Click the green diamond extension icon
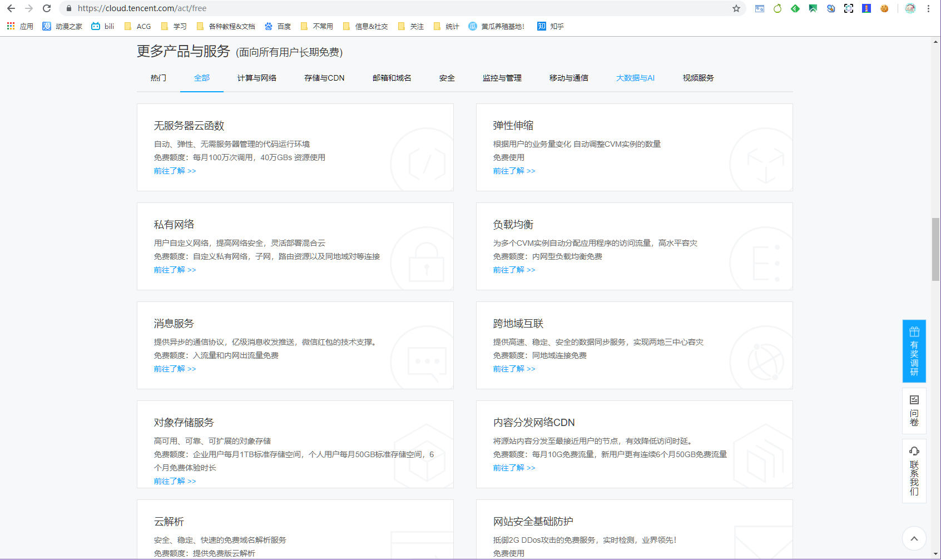 click(x=795, y=8)
